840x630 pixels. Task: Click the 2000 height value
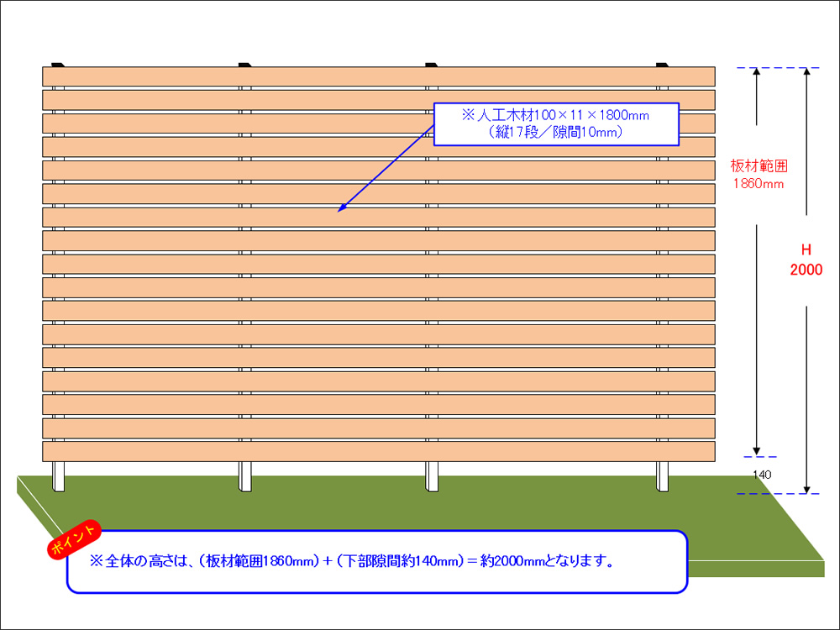(x=806, y=270)
